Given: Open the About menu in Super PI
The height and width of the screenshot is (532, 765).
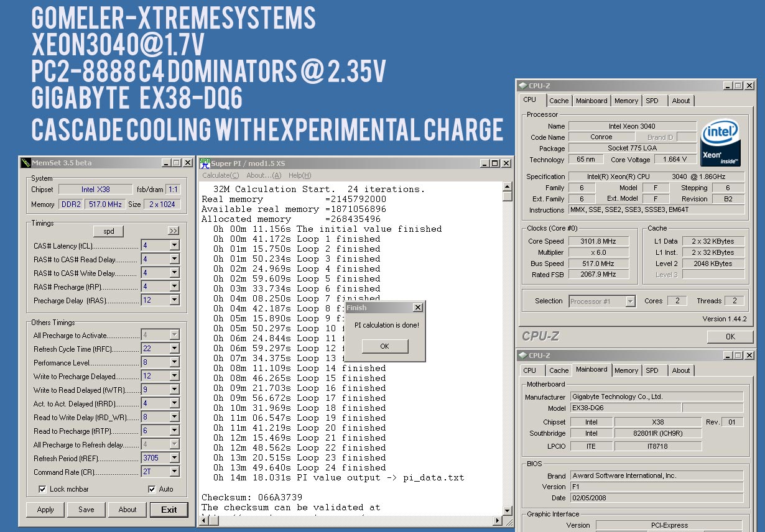Looking at the screenshot, I should click(264, 175).
